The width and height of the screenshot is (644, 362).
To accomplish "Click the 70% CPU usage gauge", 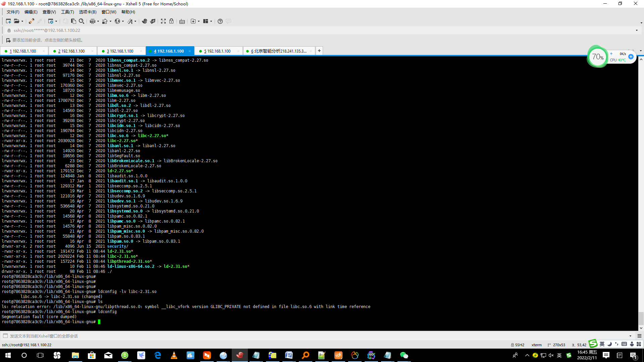I will coord(598,57).
